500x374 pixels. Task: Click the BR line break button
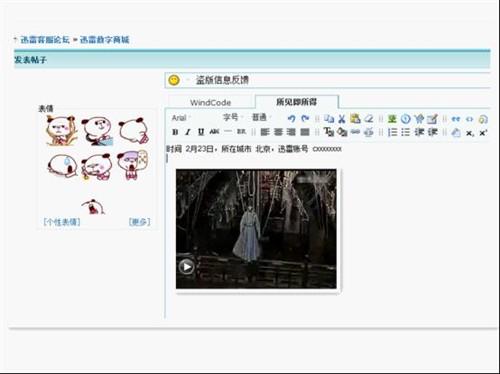coord(241,132)
